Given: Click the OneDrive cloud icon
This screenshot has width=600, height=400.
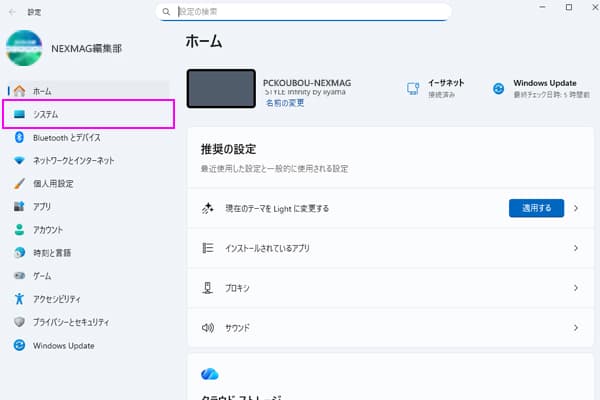Looking at the screenshot, I should pyautogui.click(x=210, y=374).
